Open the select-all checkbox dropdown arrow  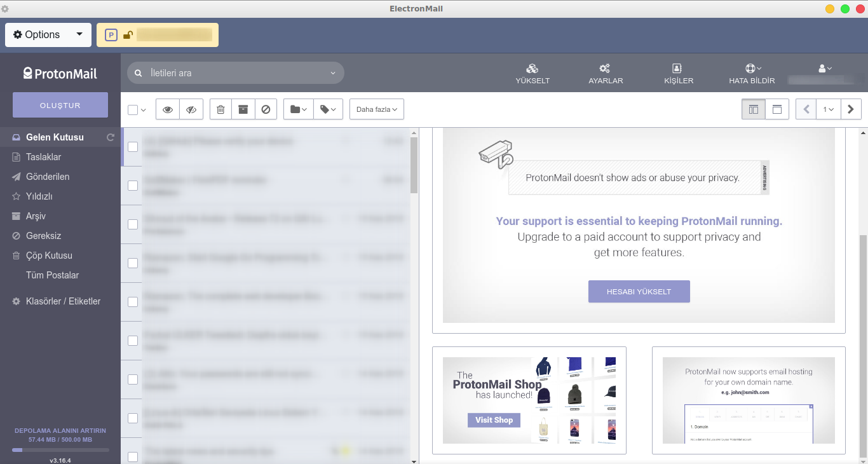click(x=144, y=110)
